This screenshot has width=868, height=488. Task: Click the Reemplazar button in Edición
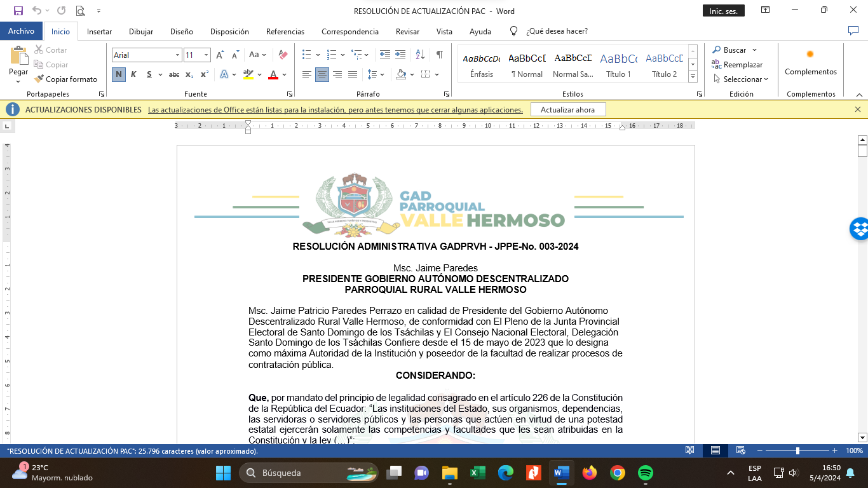click(x=737, y=65)
